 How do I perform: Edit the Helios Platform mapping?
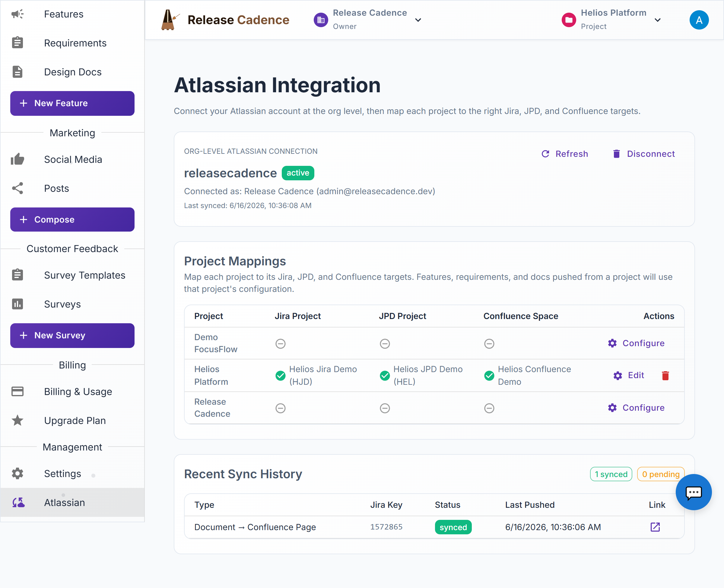(x=629, y=375)
